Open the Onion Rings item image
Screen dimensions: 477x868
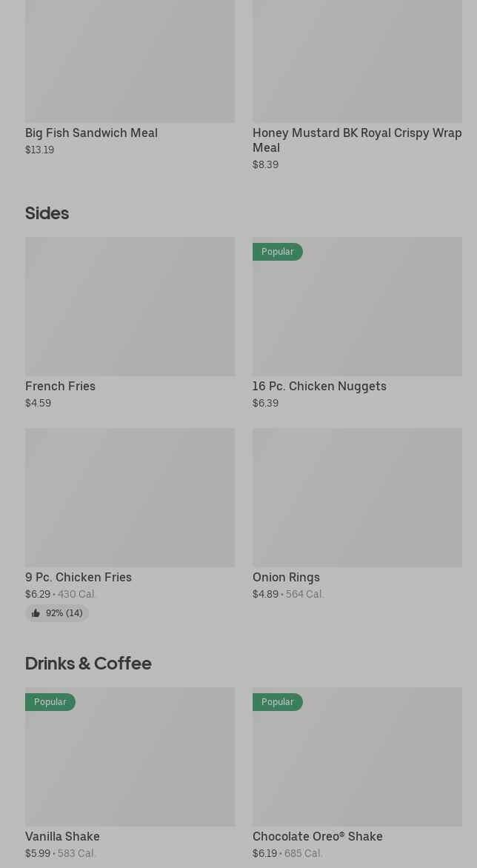(x=357, y=497)
